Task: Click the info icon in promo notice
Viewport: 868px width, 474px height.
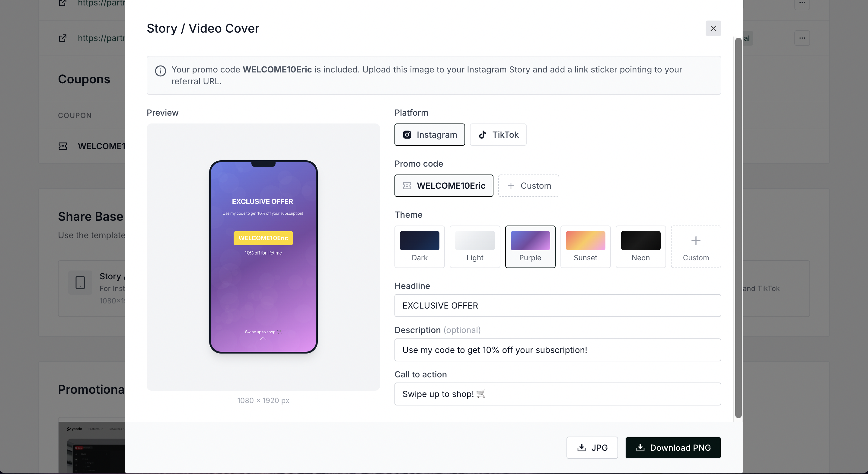Action: pyautogui.click(x=160, y=71)
